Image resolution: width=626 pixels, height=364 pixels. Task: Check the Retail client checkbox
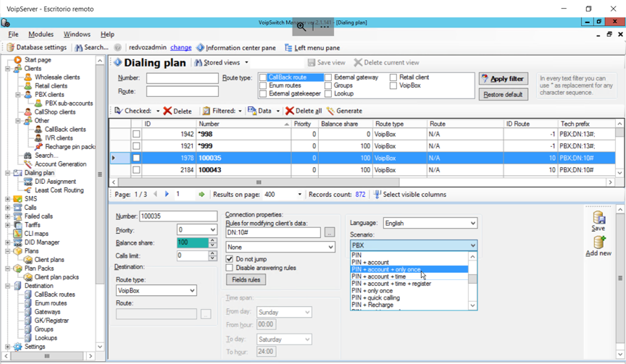pyautogui.click(x=393, y=77)
